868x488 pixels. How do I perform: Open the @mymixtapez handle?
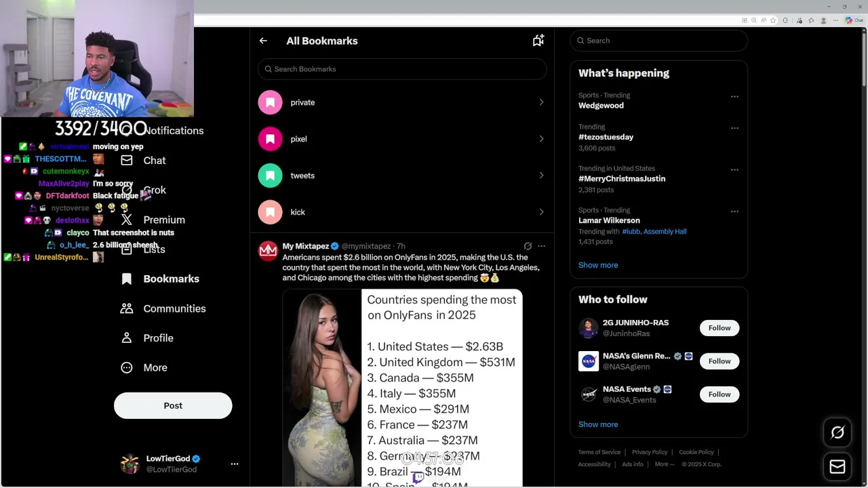pos(366,246)
